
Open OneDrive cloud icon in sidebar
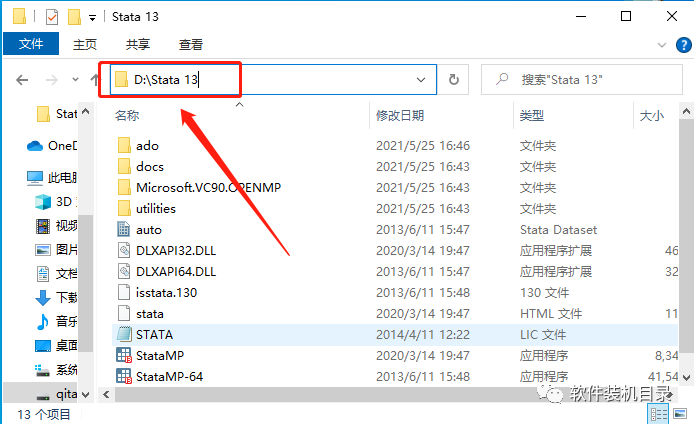tap(35, 146)
